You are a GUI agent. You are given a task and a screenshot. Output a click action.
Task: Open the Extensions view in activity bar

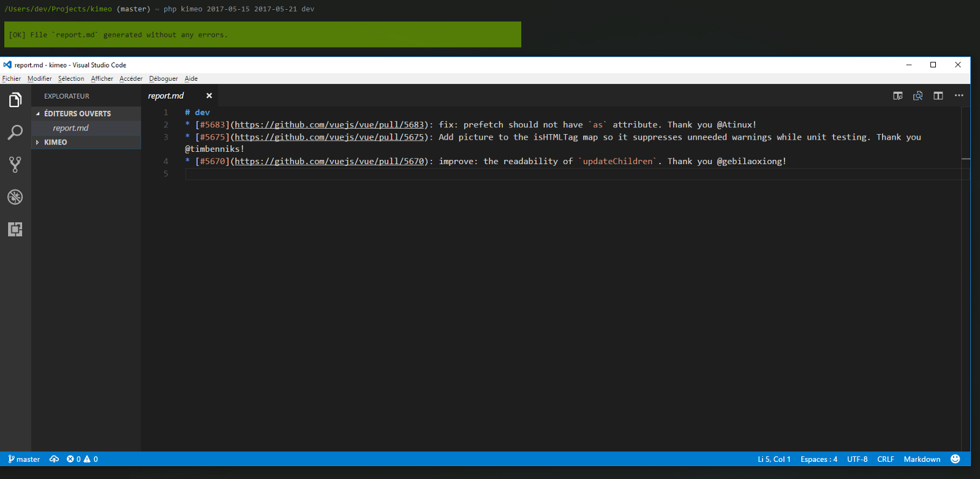pos(15,229)
